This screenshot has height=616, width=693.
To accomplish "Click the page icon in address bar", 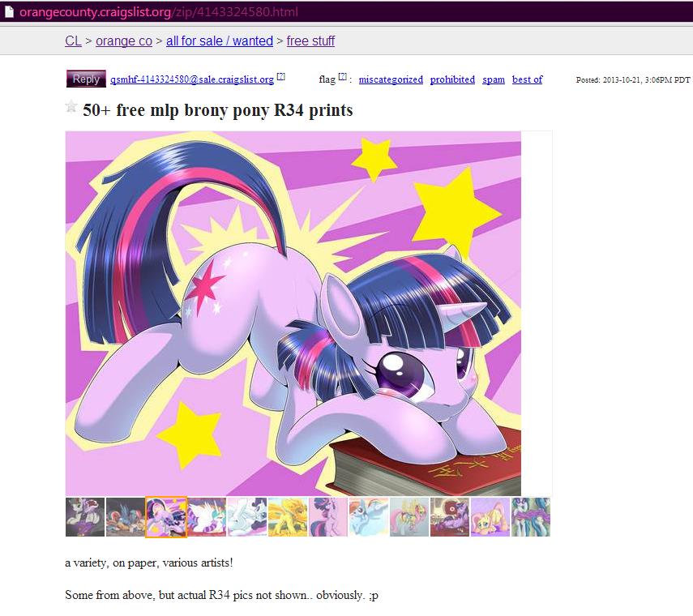I will 9,12.
